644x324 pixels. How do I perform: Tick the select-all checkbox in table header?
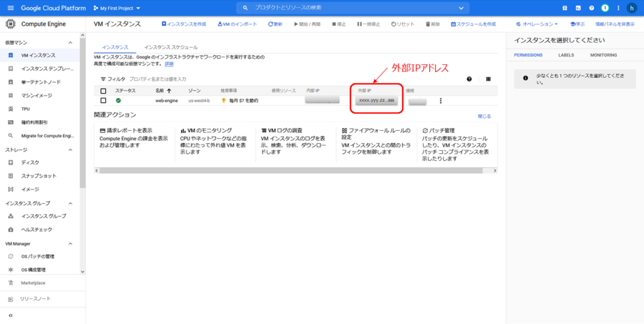[x=104, y=91]
